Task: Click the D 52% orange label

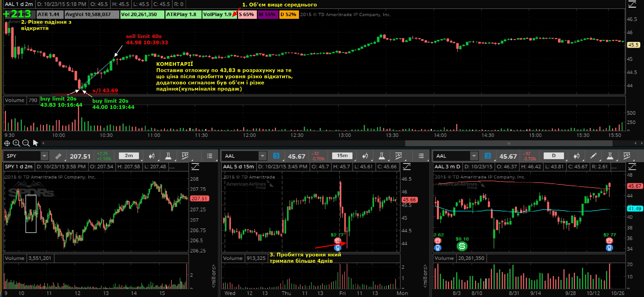Action: [x=289, y=15]
